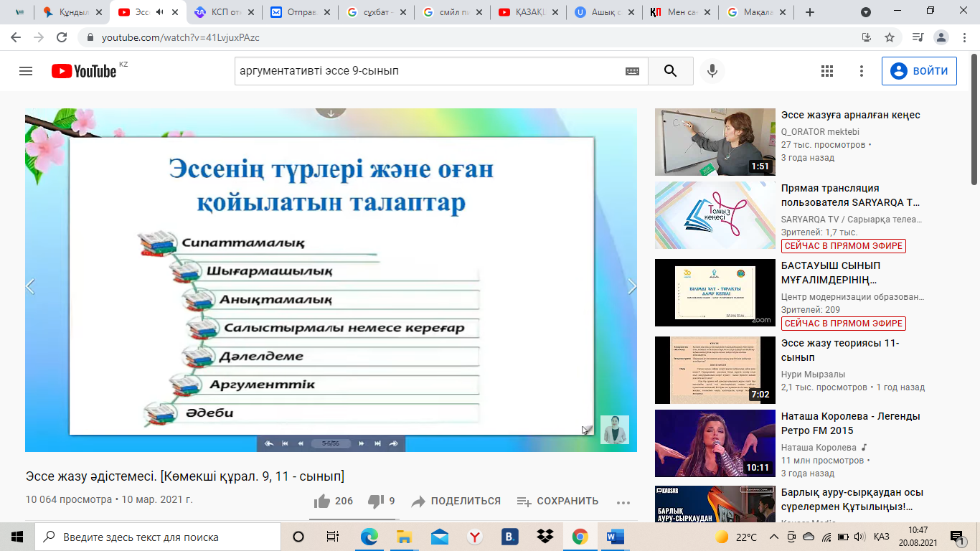
Task: Switch to the 'сұхбат' Google tab
Action: [x=376, y=12]
